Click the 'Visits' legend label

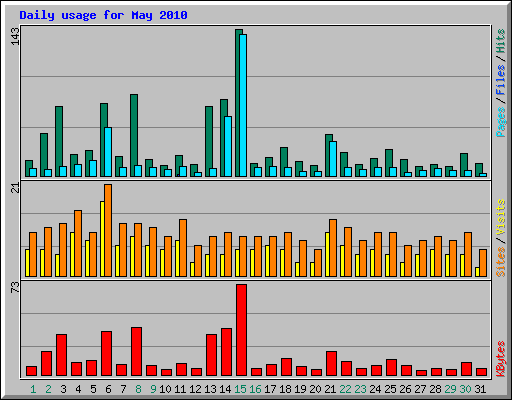501,217
